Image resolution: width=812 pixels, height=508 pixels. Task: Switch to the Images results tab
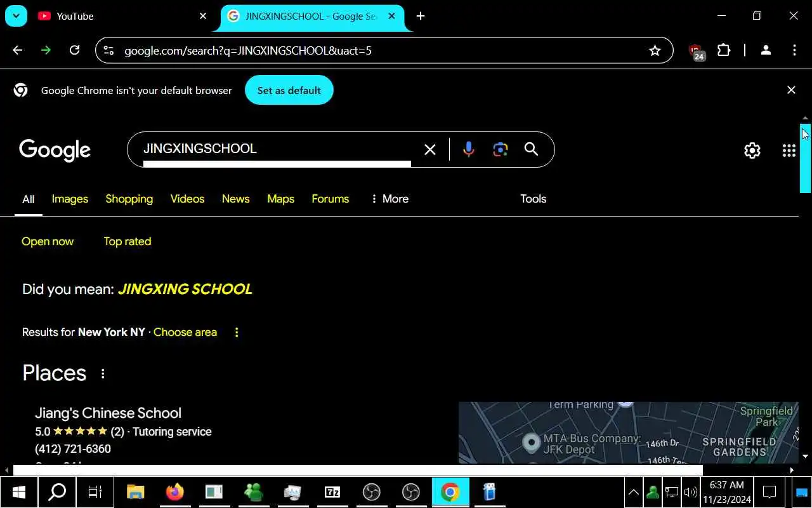click(70, 199)
